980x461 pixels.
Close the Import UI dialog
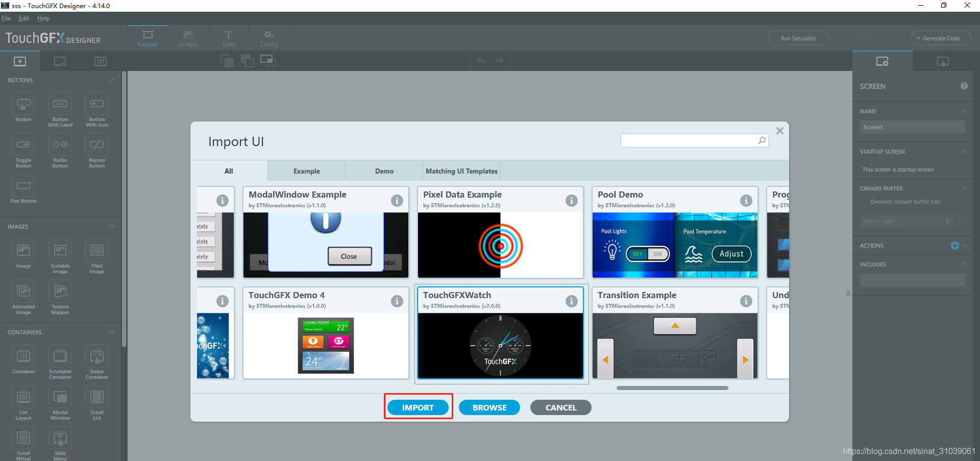pos(780,131)
